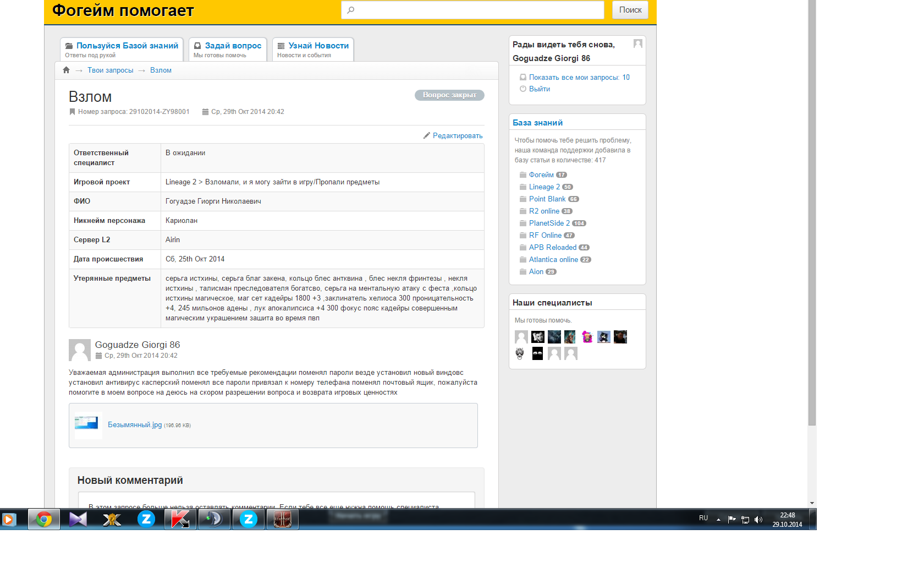Click 'Вопрос закрыт' status badge
This screenshot has height=578, width=924.
449,95
